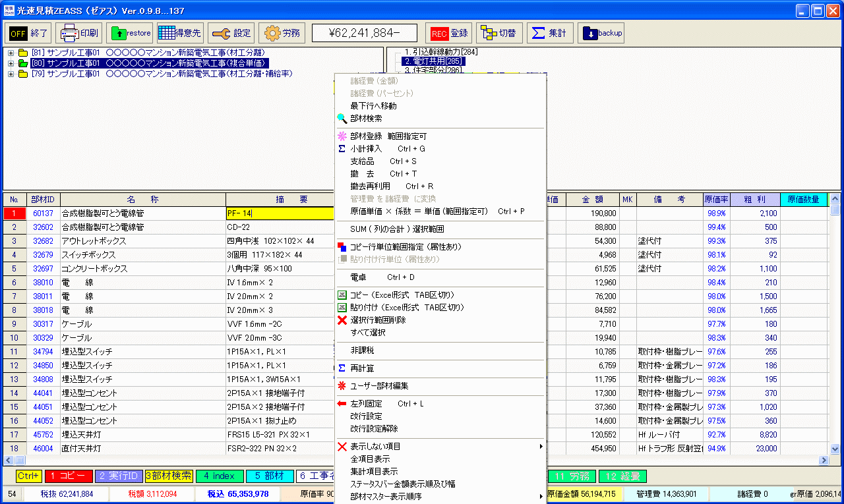Choose 選択行範囲削除 from the context menu
The height and width of the screenshot is (504, 844).
pyautogui.click(x=378, y=320)
